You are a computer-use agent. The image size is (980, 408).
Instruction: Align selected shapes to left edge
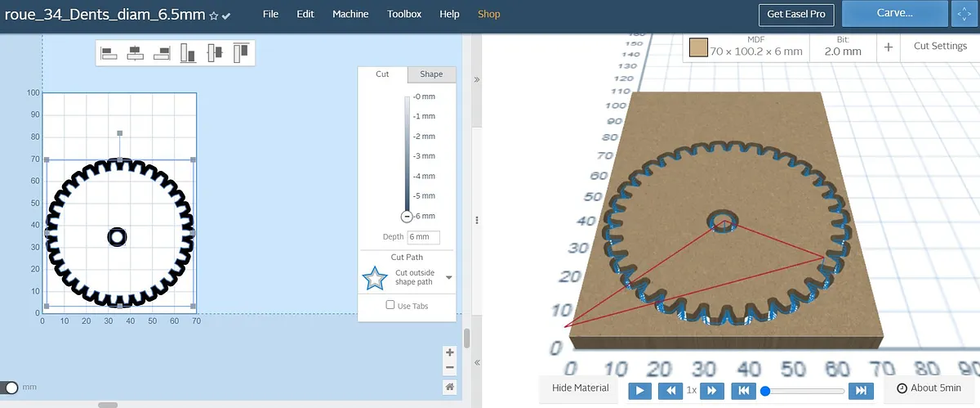tap(109, 53)
